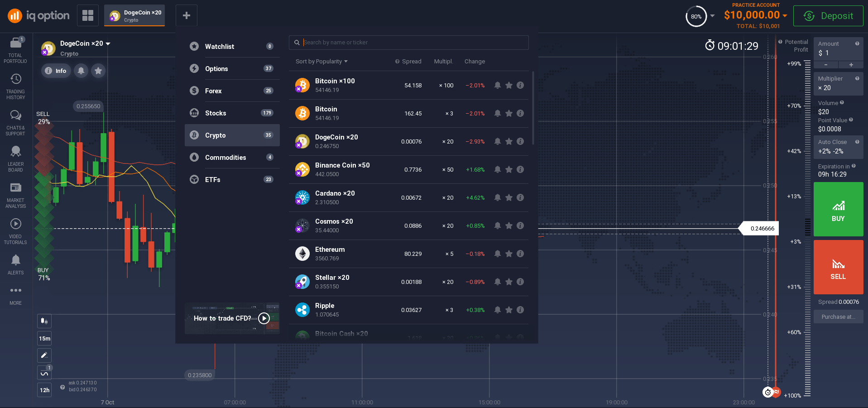Click the expiration timer marker on chart
This screenshot has height=408, width=868.
click(x=767, y=392)
